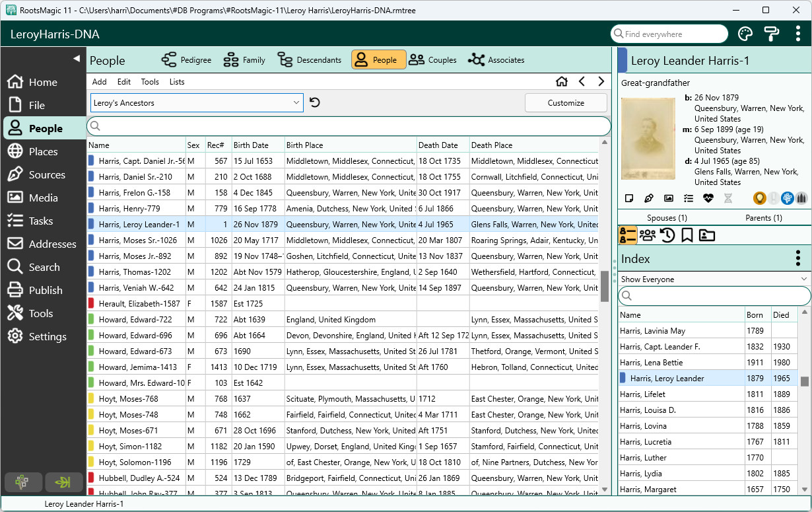812x512 pixels.
Task: Open the media image icon in person panel
Action: [x=669, y=198]
